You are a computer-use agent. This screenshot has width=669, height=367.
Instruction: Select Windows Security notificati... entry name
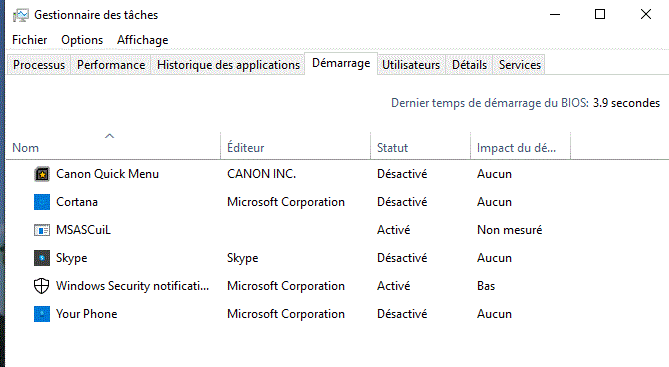(x=133, y=286)
